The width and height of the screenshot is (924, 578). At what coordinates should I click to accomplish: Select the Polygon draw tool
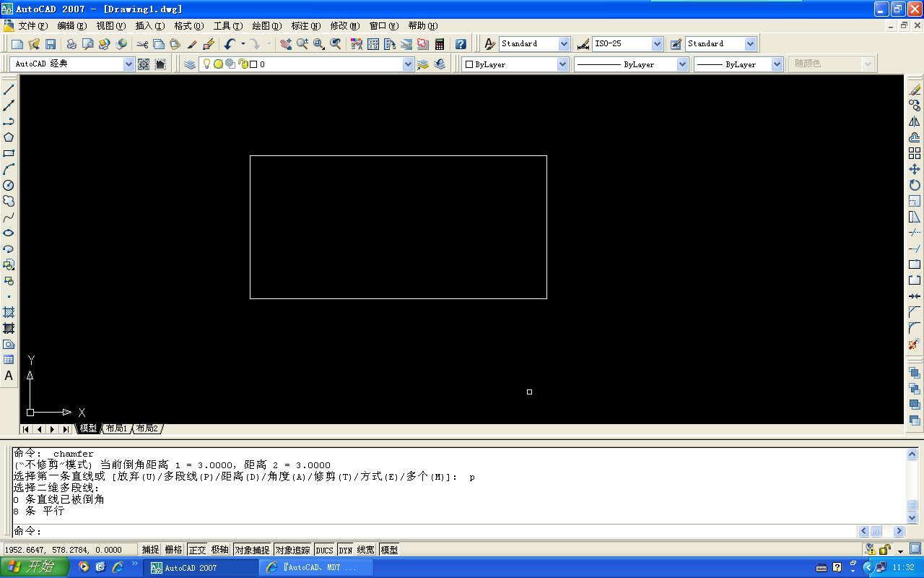(9, 137)
